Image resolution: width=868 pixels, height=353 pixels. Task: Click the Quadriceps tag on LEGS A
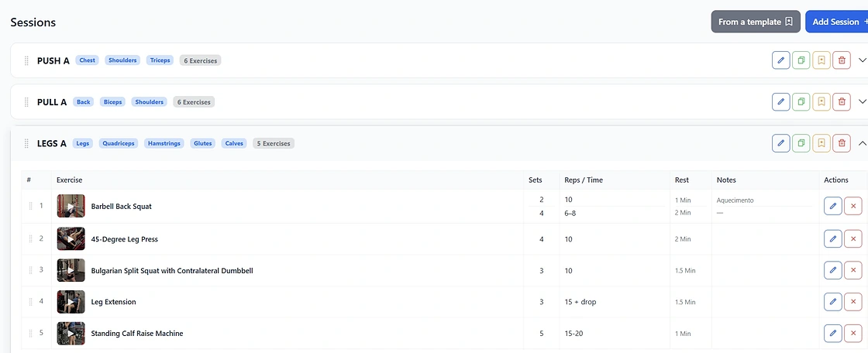(119, 143)
